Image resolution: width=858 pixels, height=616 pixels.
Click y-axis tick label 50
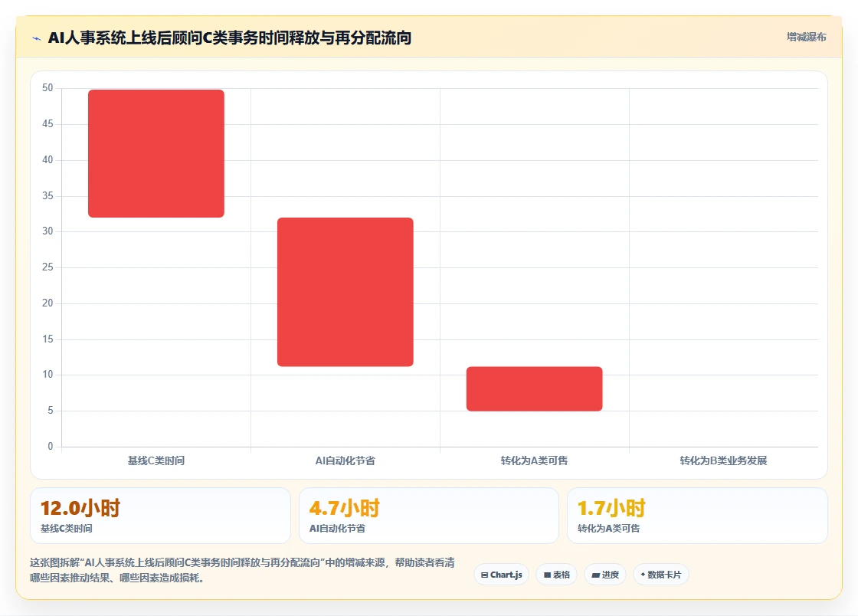47,88
